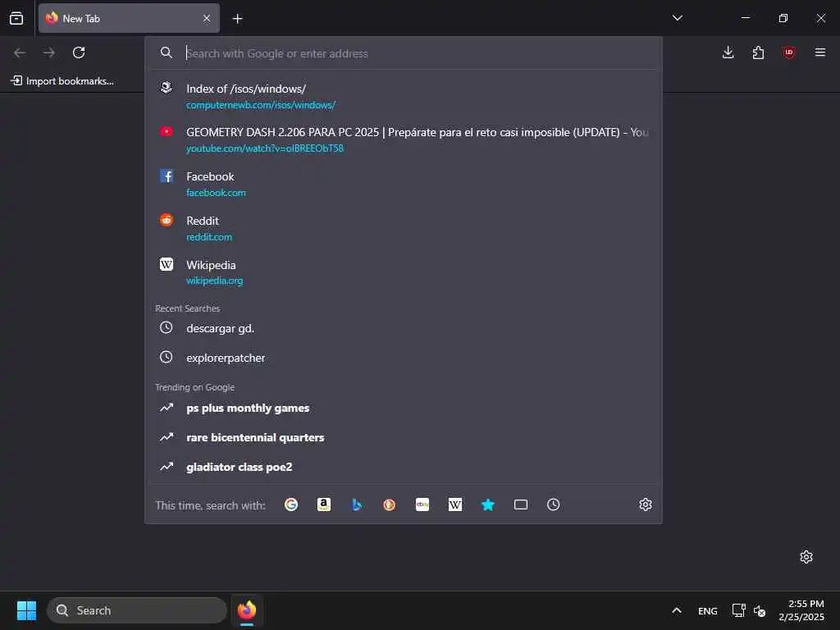Open the Downloads panel
This screenshot has height=630, width=840.
(x=728, y=52)
